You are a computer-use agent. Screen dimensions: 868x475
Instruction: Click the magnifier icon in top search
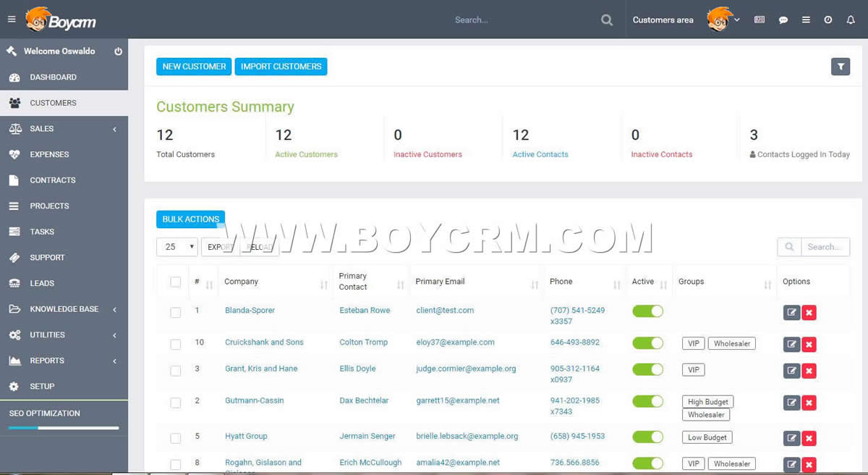click(607, 20)
